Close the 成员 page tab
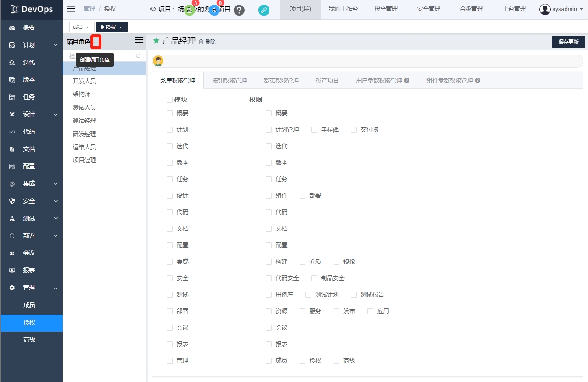This screenshot has height=382, width=588. pyautogui.click(x=87, y=28)
